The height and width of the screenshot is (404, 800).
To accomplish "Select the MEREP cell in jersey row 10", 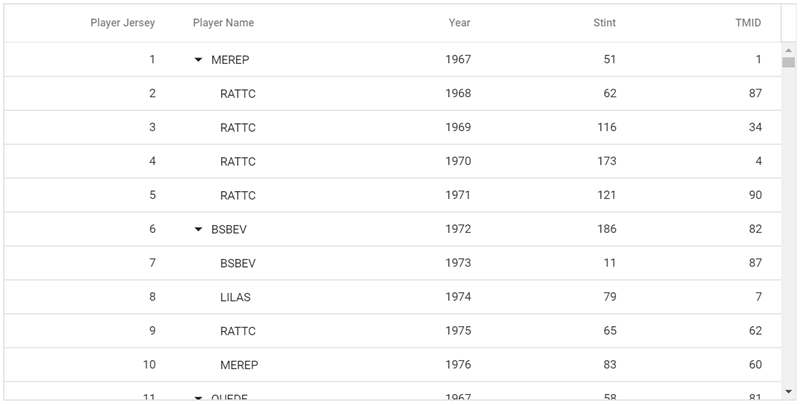I will pyautogui.click(x=239, y=365).
